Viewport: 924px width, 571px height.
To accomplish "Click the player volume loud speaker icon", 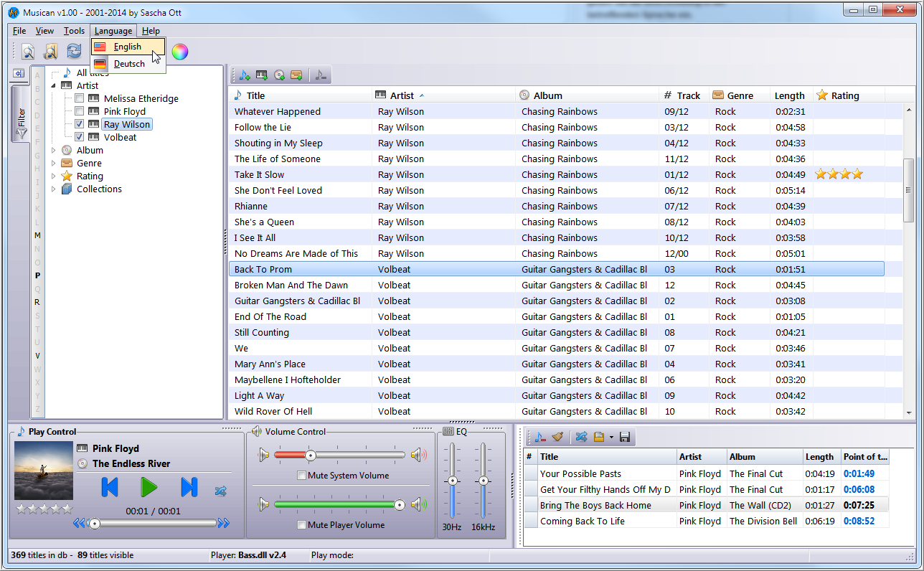I will tap(419, 505).
